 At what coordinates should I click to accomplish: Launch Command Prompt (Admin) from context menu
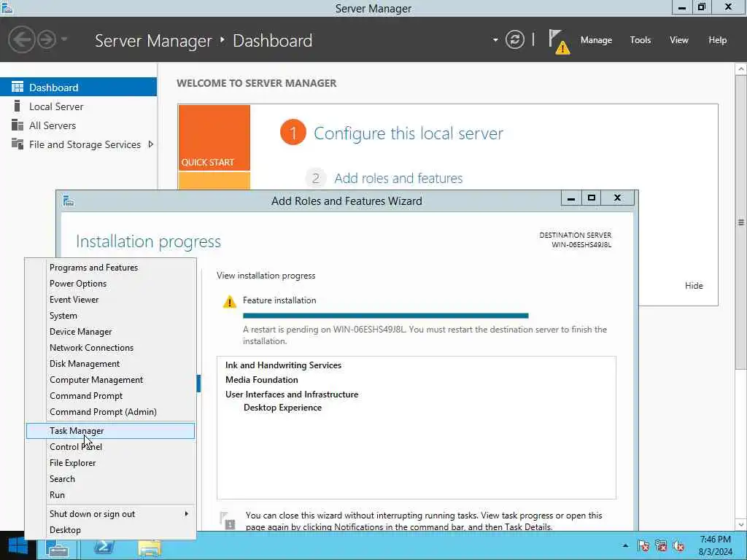[x=110, y=411]
